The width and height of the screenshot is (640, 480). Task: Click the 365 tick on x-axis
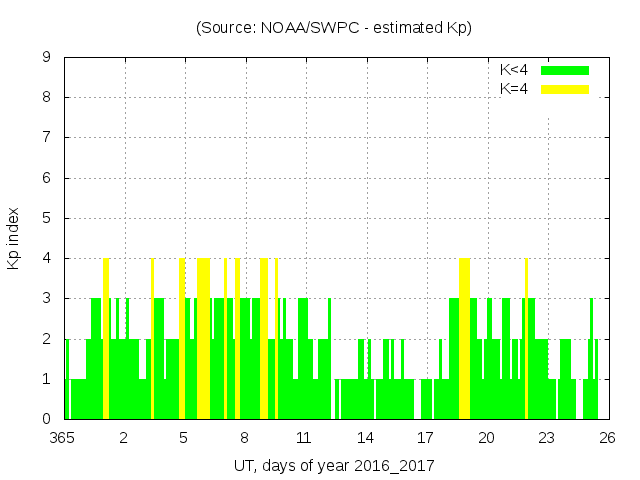tap(65, 437)
